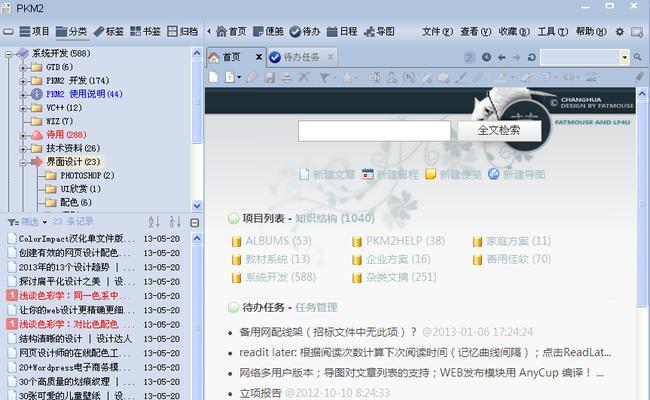Go to 首页 in the top toolbar
The height and width of the screenshot is (400, 650).
pyautogui.click(x=231, y=32)
